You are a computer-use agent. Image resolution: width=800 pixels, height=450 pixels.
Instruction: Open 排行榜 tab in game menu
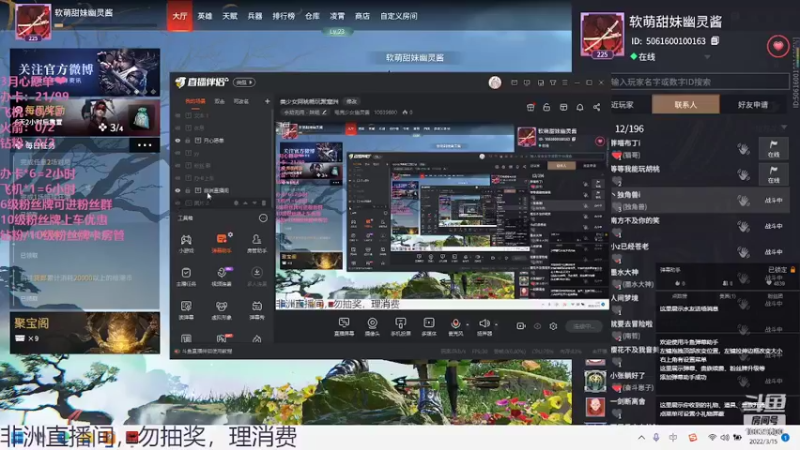pyautogui.click(x=283, y=16)
